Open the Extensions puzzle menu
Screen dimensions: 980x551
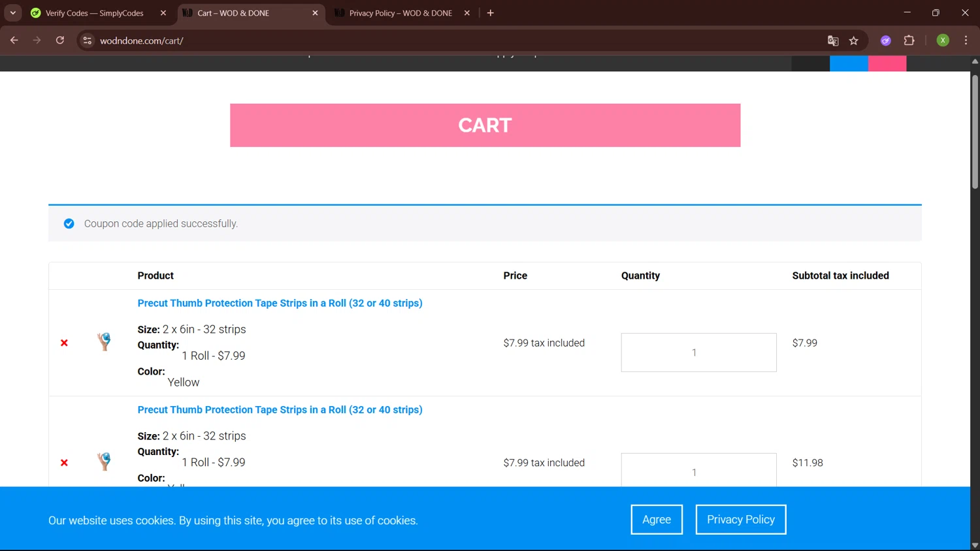coord(909,40)
